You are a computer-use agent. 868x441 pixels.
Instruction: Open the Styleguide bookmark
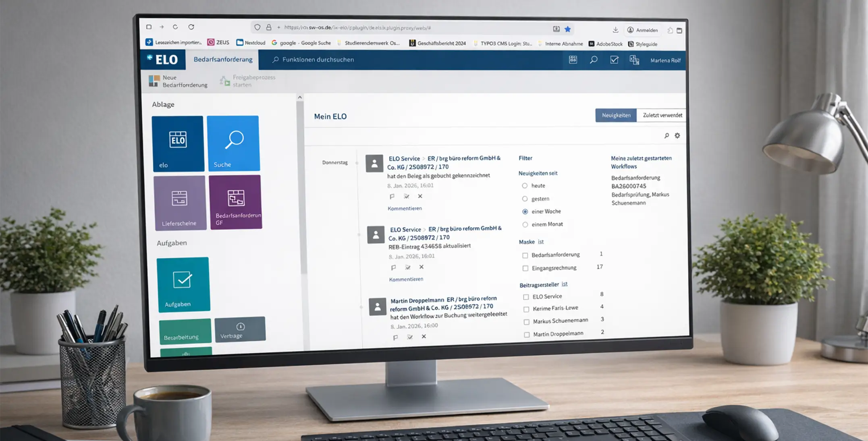pos(643,44)
